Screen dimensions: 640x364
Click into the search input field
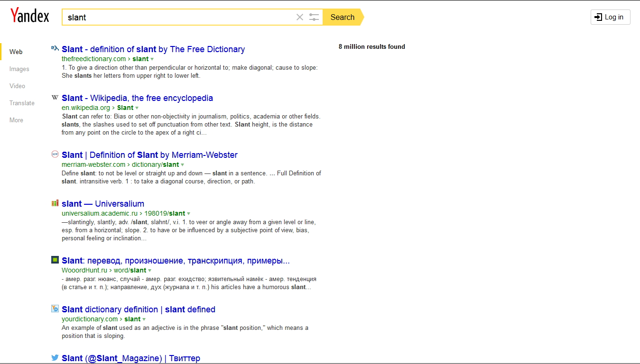point(178,17)
